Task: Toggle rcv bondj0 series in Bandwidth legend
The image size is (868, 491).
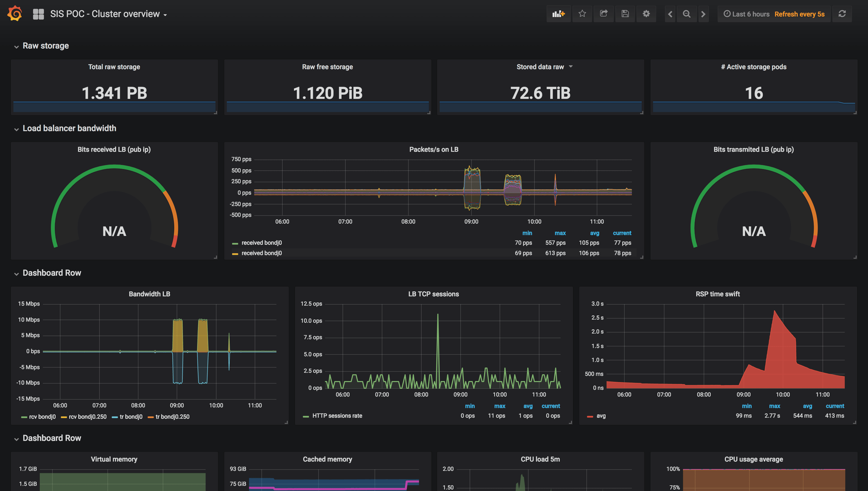Action: 42,417
